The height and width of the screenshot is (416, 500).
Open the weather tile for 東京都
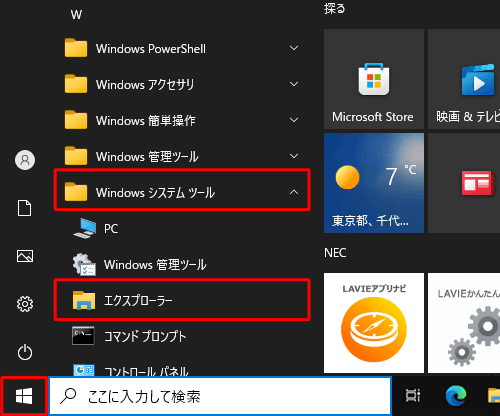pos(374,183)
